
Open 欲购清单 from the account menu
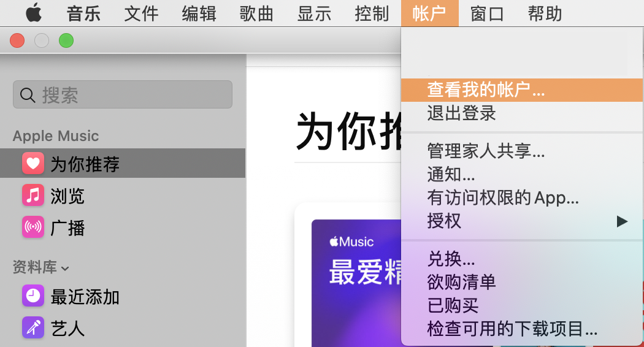click(522, 282)
